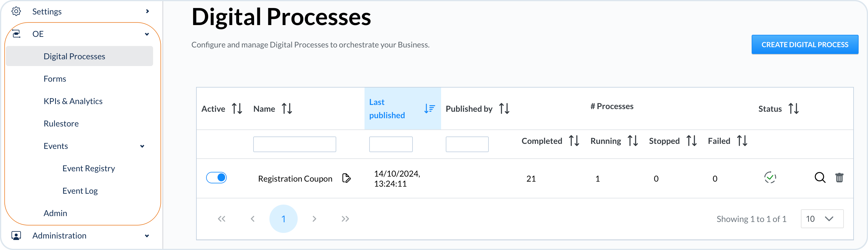Collapse the OE menu section
This screenshot has height=250, width=868.
point(147,34)
